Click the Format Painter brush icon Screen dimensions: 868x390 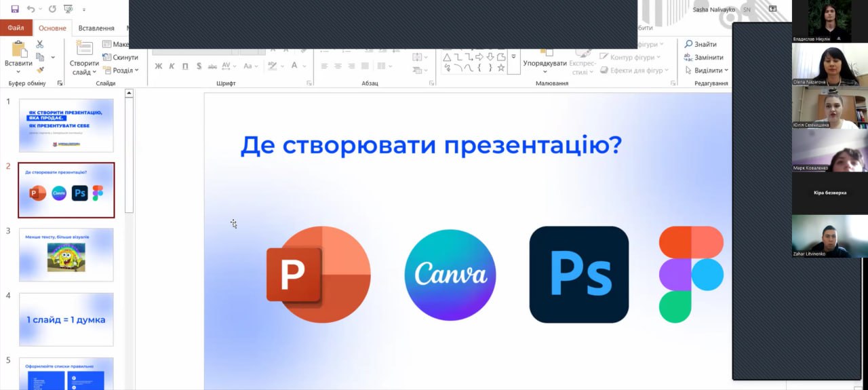tap(40, 70)
